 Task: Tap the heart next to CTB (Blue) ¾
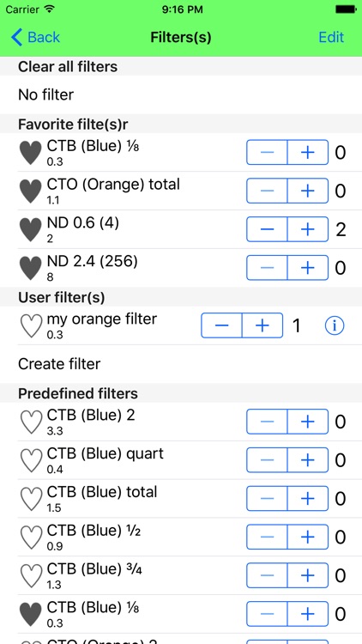point(31,576)
